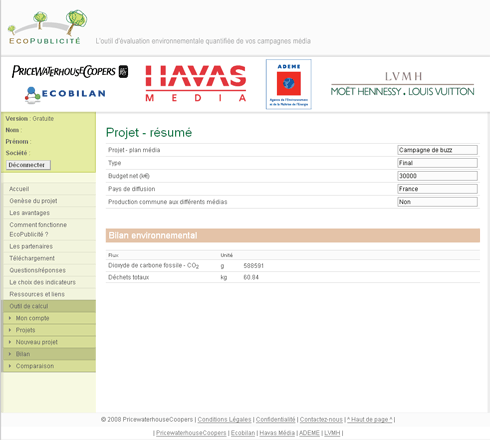Image resolution: width=490 pixels, height=440 pixels.
Task: Click the budget field showing 30000
Action: point(437,176)
